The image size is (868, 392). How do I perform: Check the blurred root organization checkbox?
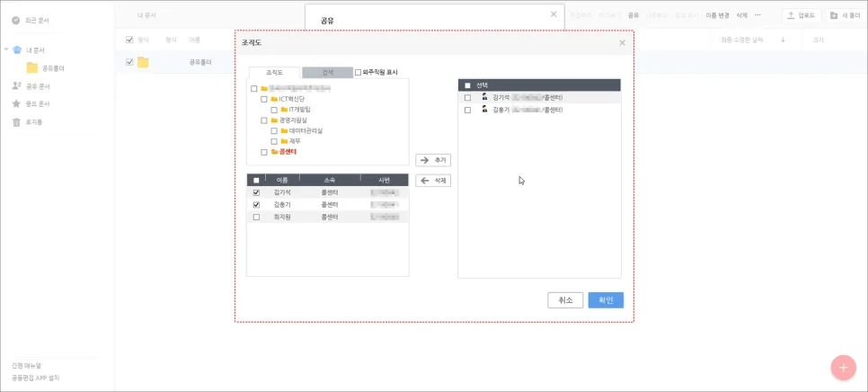(254, 89)
